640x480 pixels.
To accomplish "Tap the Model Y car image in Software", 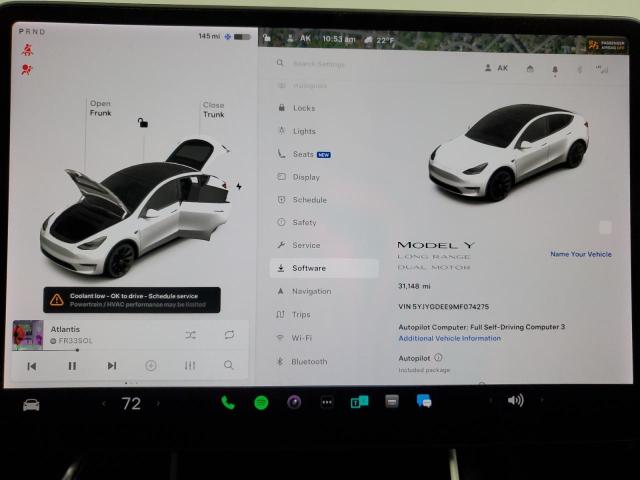I will (509, 152).
